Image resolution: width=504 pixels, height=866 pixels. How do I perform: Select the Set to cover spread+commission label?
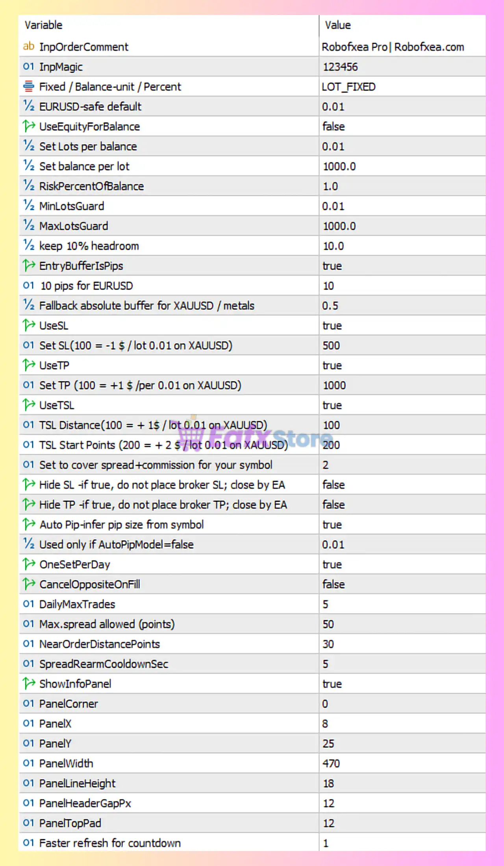click(156, 465)
